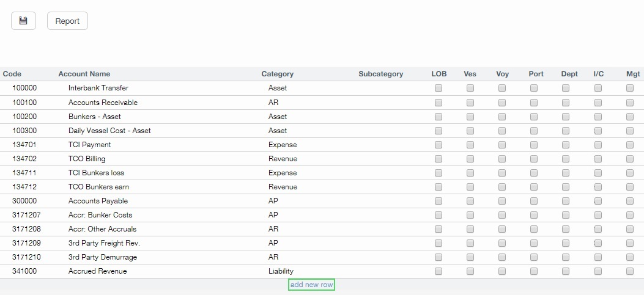Tick Port checkbox for TCI Payment row
This screenshot has height=295, width=644.
click(x=534, y=145)
